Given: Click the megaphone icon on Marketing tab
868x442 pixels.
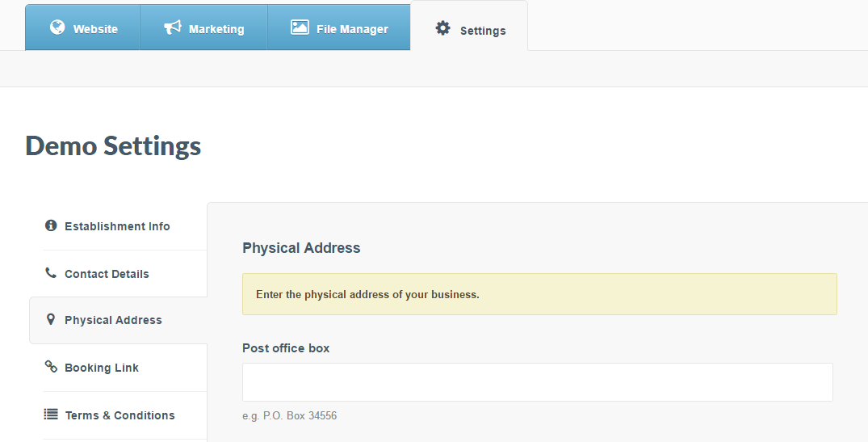Looking at the screenshot, I should (173, 27).
